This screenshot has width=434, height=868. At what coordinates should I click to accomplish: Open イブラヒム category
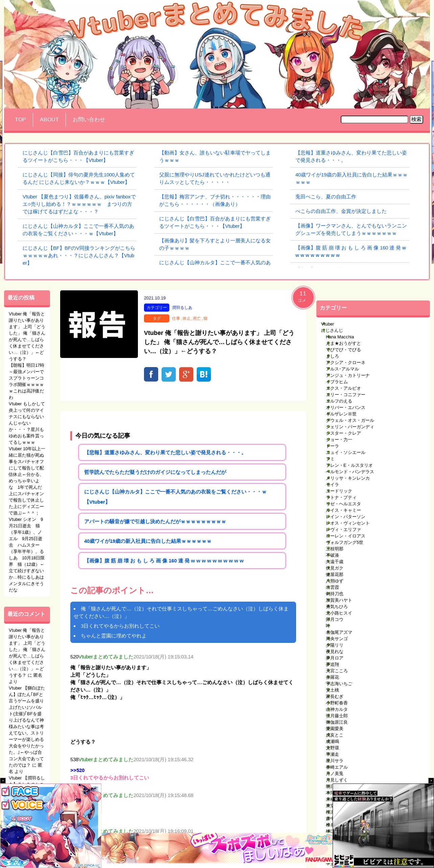[337, 382]
